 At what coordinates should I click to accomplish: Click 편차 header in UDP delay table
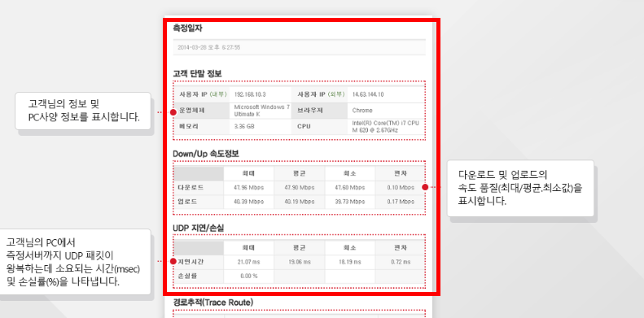coord(401,248)
